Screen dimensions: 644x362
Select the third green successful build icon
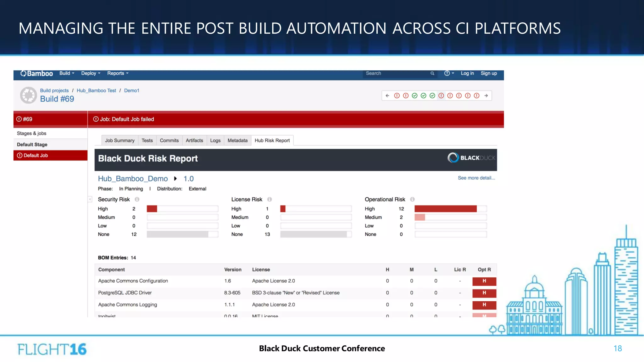pos(432,96)
